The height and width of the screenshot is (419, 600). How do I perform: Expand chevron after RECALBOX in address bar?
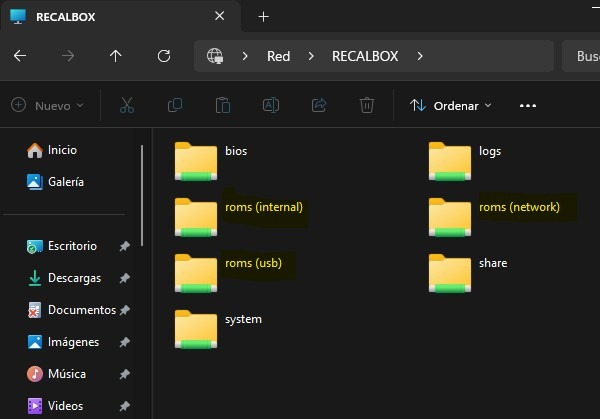click(x=421, y=56)
